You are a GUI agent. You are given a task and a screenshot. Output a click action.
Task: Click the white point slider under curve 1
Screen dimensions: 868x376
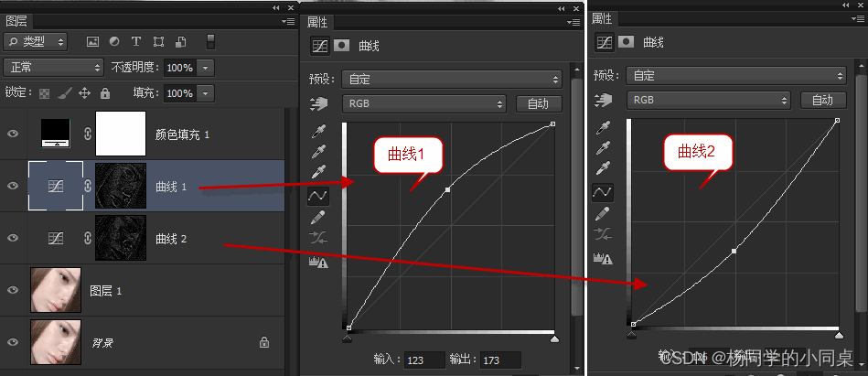[x=554, y=338]
